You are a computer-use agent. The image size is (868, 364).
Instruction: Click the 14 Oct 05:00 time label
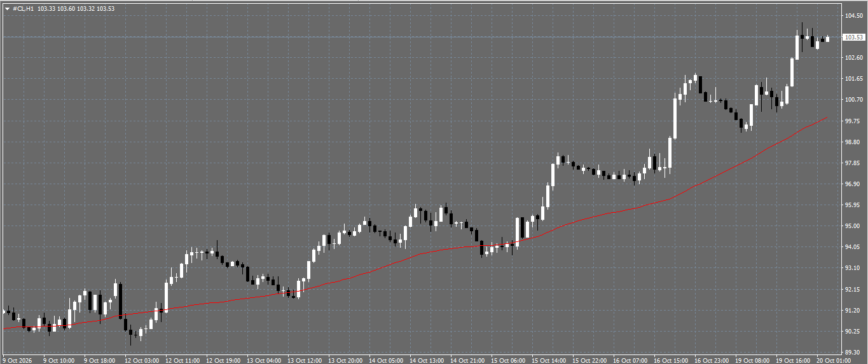(x=387, y=360)
